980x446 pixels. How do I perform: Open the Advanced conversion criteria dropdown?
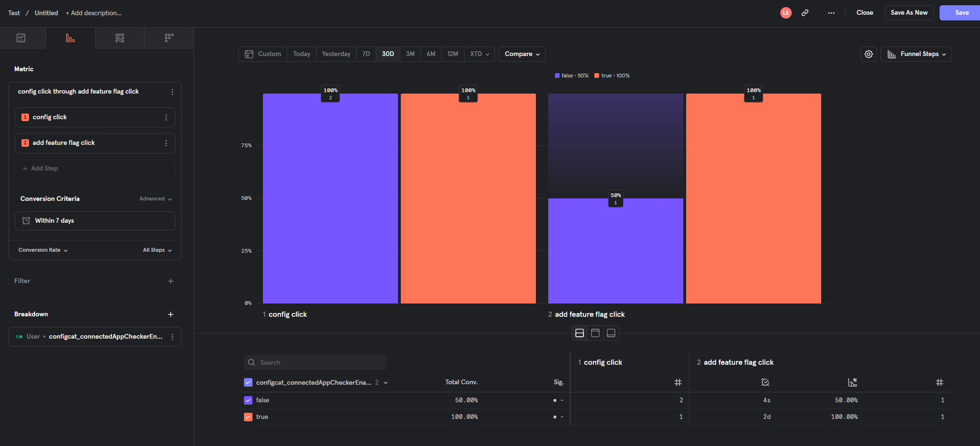(x=155, y=199)
